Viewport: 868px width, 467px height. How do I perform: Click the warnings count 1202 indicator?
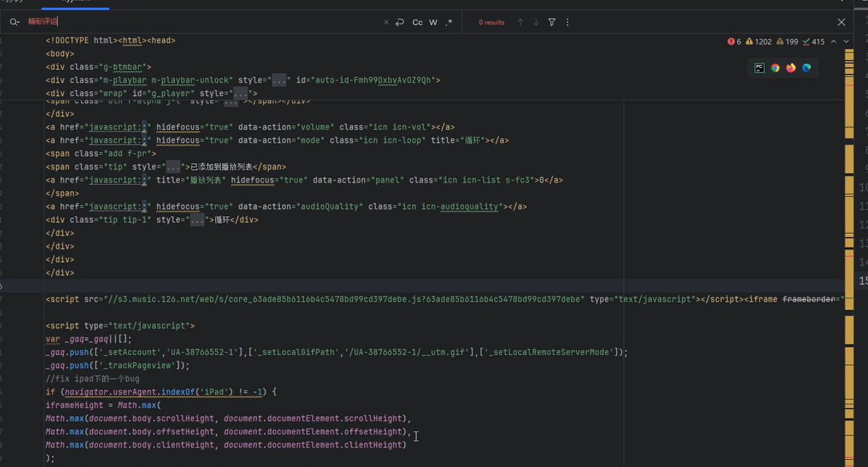click(758, 41)
